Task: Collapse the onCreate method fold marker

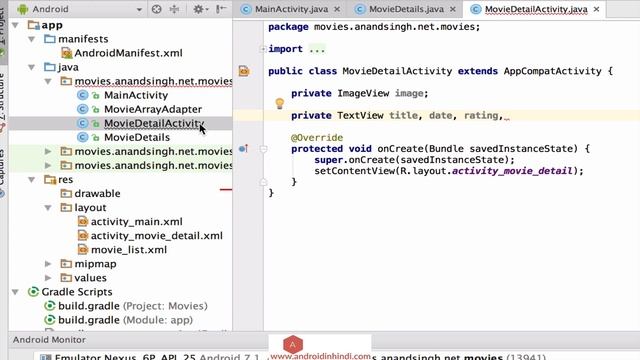Action: click(x=263, y=149)
